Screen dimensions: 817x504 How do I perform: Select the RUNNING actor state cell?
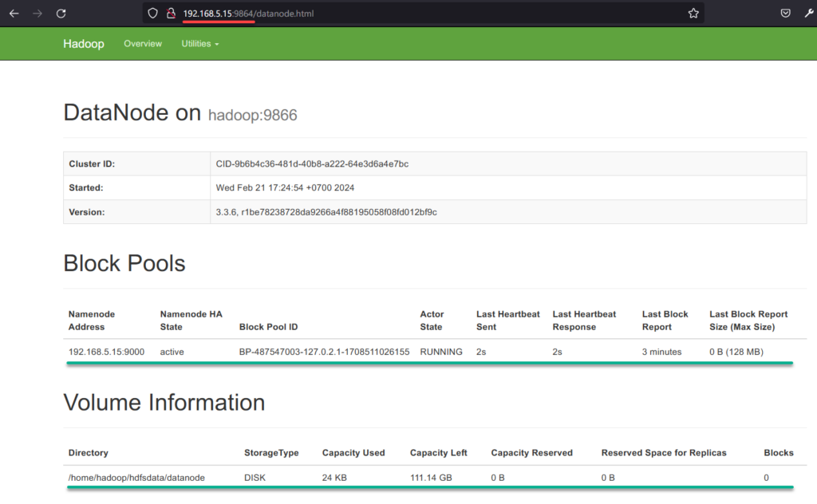[441, 352]
